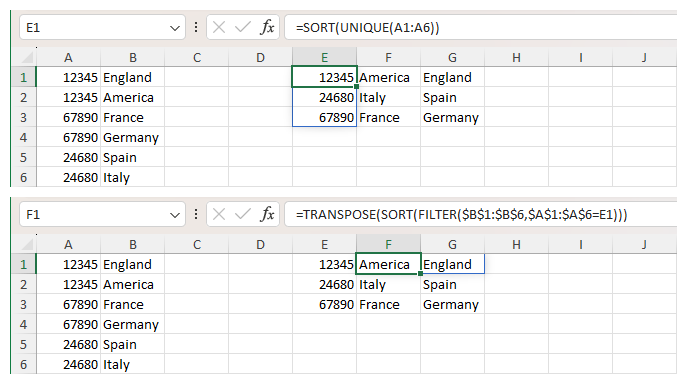The image size is (687, 384).
Task: Select row 4 header in top sheet
Action: click(x=23, y=137)
